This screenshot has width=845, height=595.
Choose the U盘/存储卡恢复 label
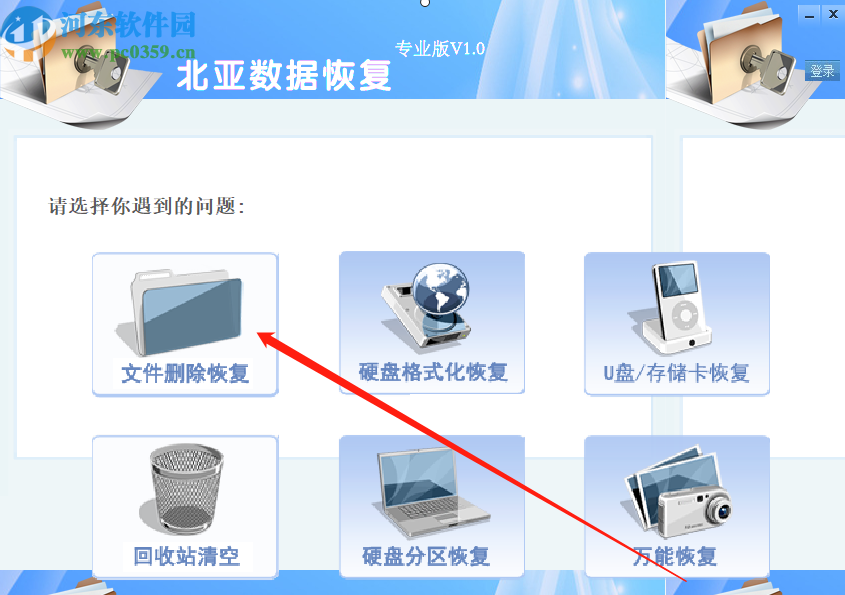coord(677,373)
